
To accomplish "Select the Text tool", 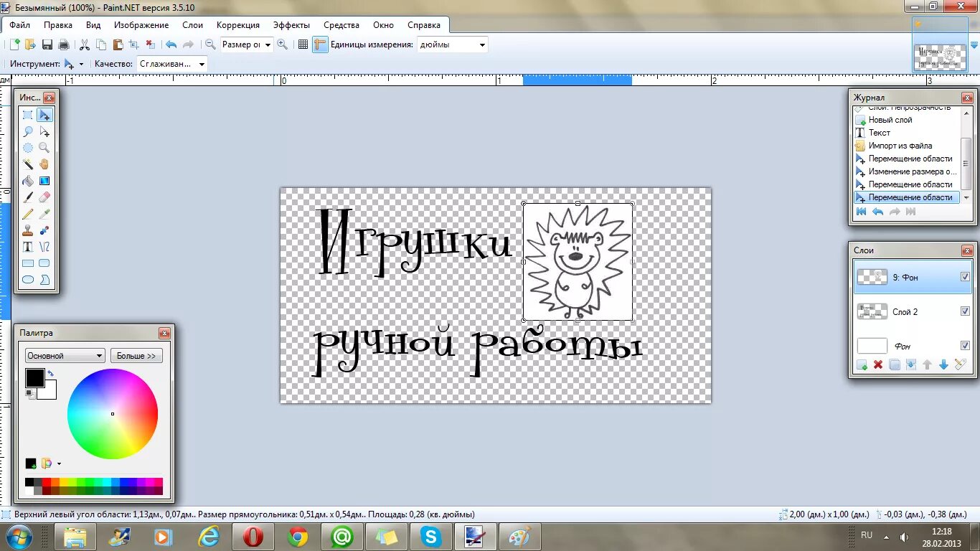I will point(28,247).
